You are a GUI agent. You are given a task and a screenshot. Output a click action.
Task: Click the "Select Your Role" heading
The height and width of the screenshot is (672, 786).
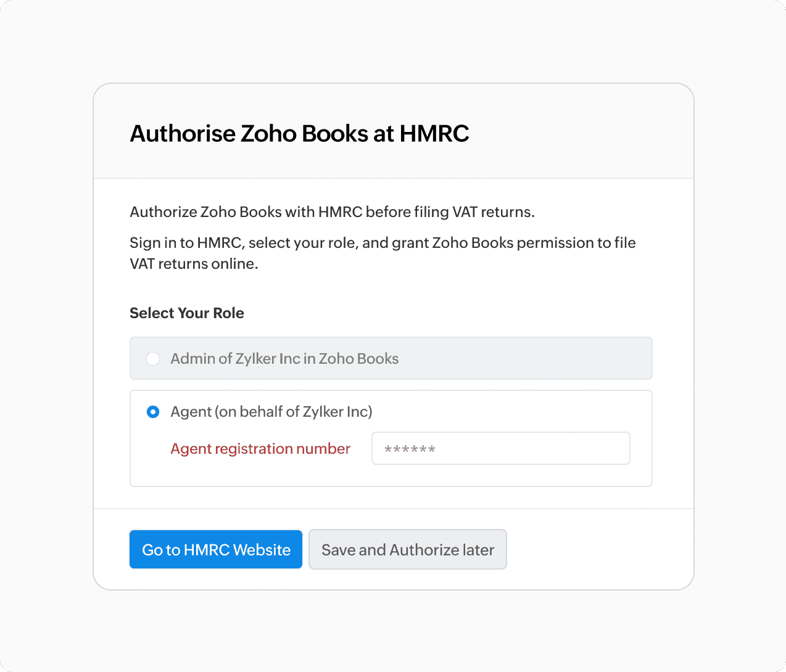[x=187, y=313]
